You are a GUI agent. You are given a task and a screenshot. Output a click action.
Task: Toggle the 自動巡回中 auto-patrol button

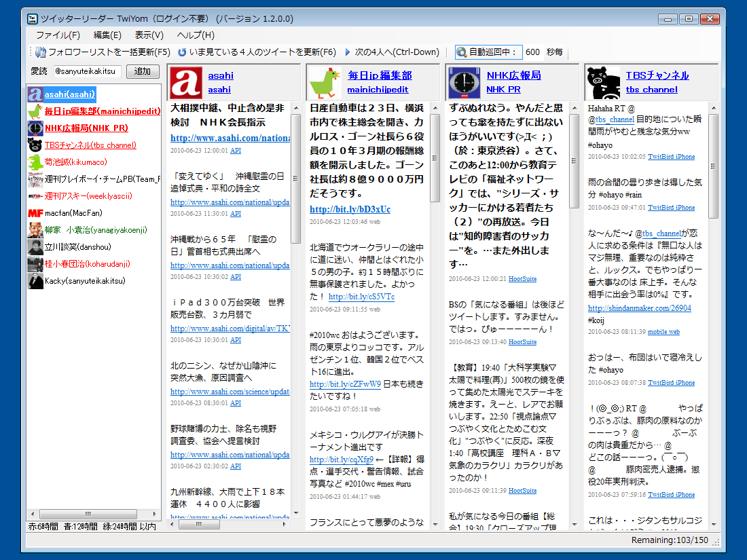pos(488,52)
